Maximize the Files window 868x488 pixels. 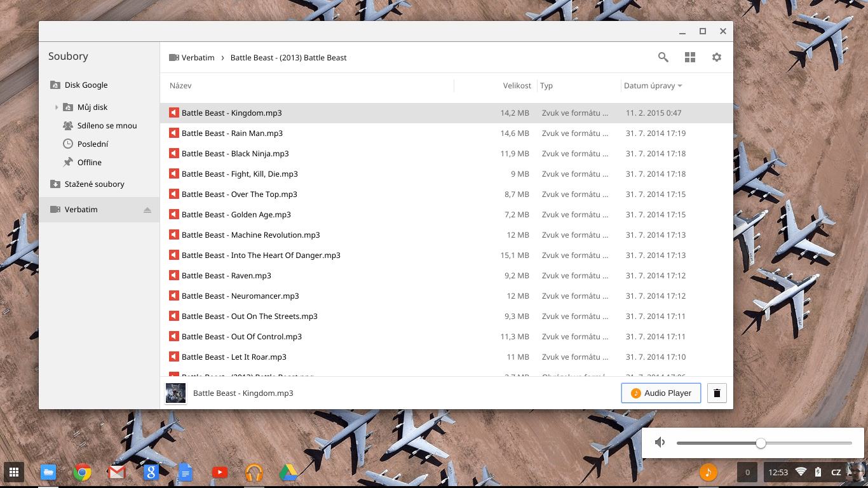pos(703,31)
